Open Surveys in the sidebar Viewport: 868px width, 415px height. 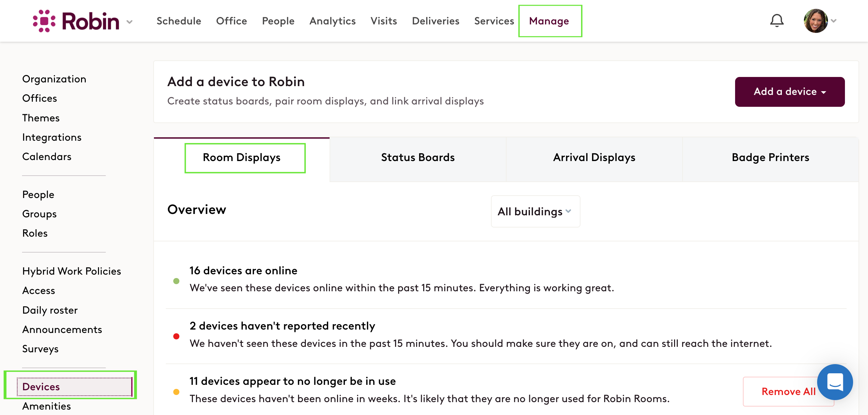tap(40, 349)
